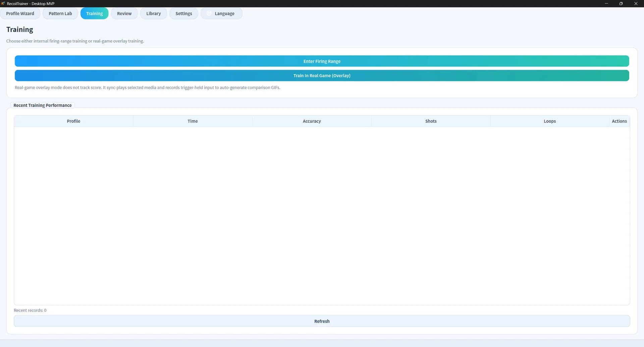Image resolution: width=644 pixels, height=347 pixels.
Task: Start the Enter Firing Range mode
Action: 322,61
